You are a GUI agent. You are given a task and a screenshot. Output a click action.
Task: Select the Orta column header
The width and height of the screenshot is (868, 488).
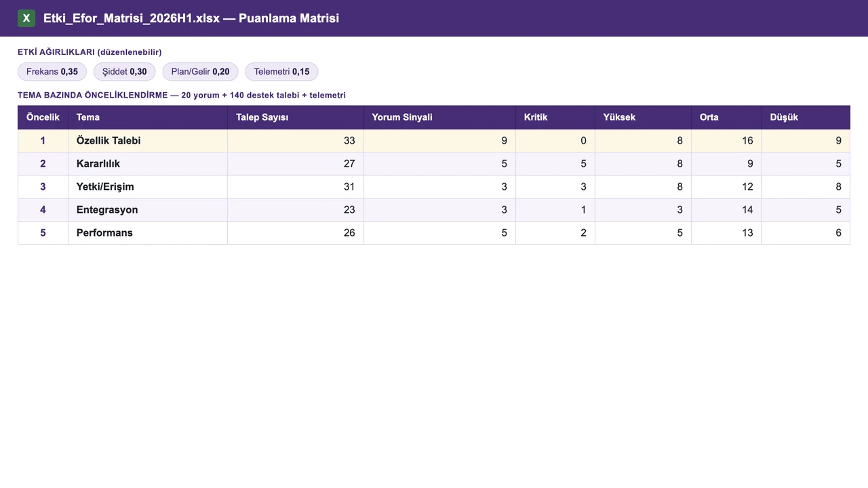point(727,117)
